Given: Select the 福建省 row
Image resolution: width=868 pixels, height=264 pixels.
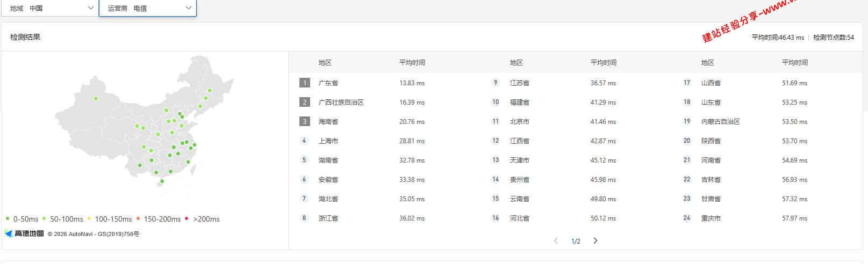Looking at the screenshot, I should click(576, 102).
